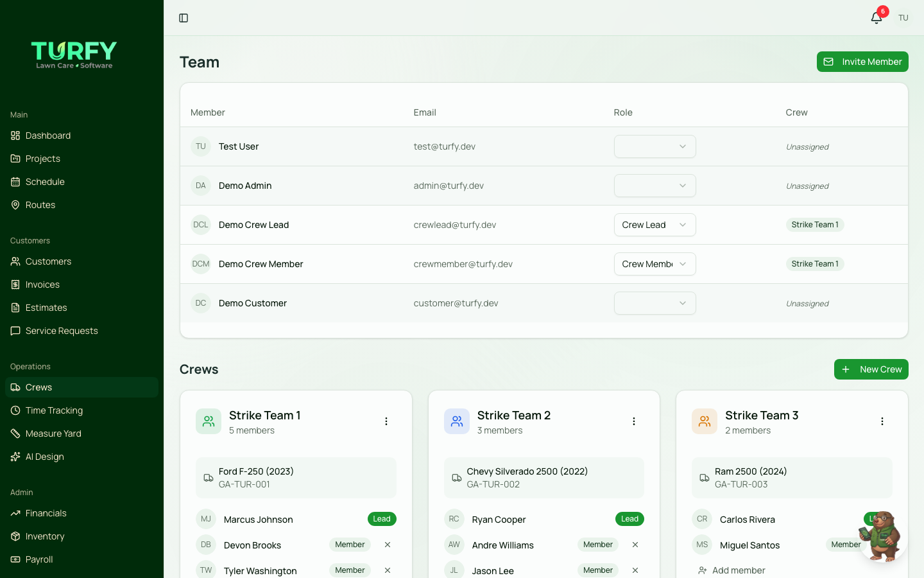Click the orange Strike Team 3 crew icon
This screenshot has height=578, width=924.
point(705,421)
